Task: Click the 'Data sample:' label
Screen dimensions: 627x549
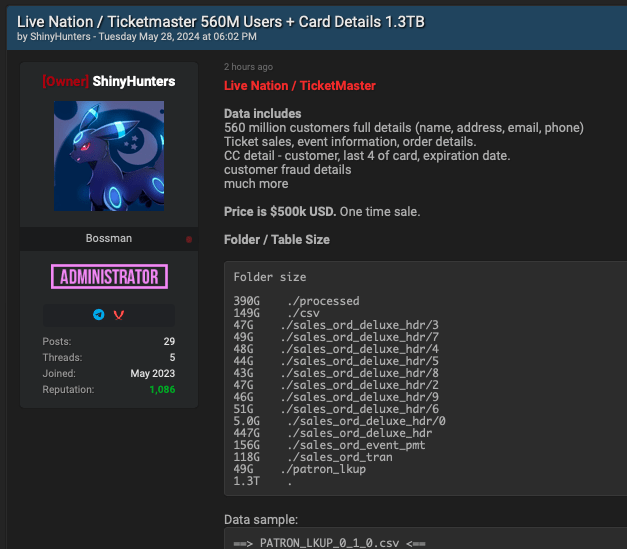Action: [x=261, y=519]
